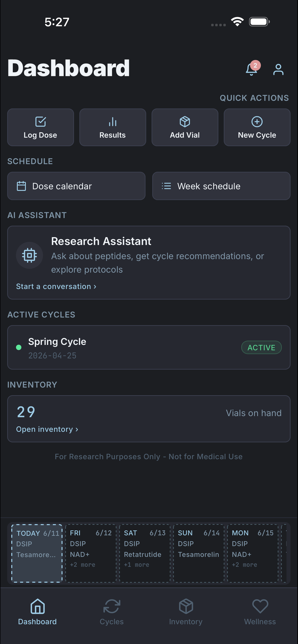The width and height of the screenshot is (298, 644).
Task: Open notifications bell with badge
Action: point(252,68)
